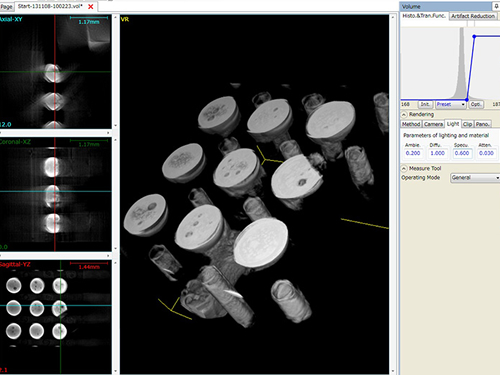Edit the Specu. value 0.600

[462, 153]
